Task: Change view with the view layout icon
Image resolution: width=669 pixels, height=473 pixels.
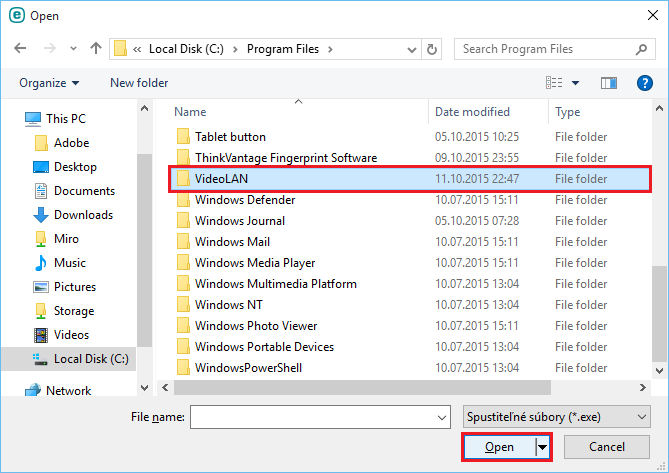Action: [x=554, y=83]
